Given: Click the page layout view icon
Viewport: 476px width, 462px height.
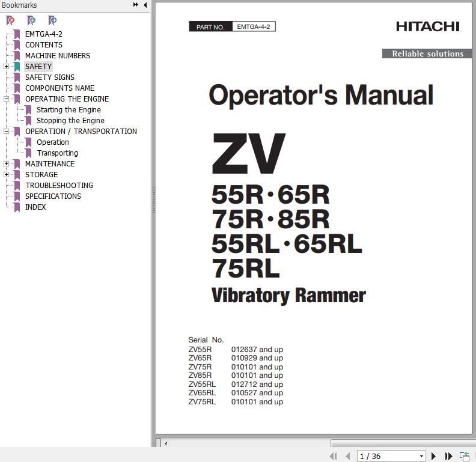Looking at the screenshot, I should click(x=465, y=456).
